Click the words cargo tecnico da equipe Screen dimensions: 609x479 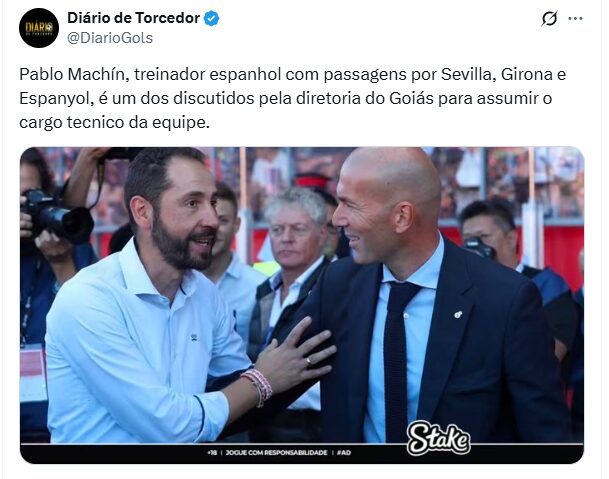tap(115, 122)
